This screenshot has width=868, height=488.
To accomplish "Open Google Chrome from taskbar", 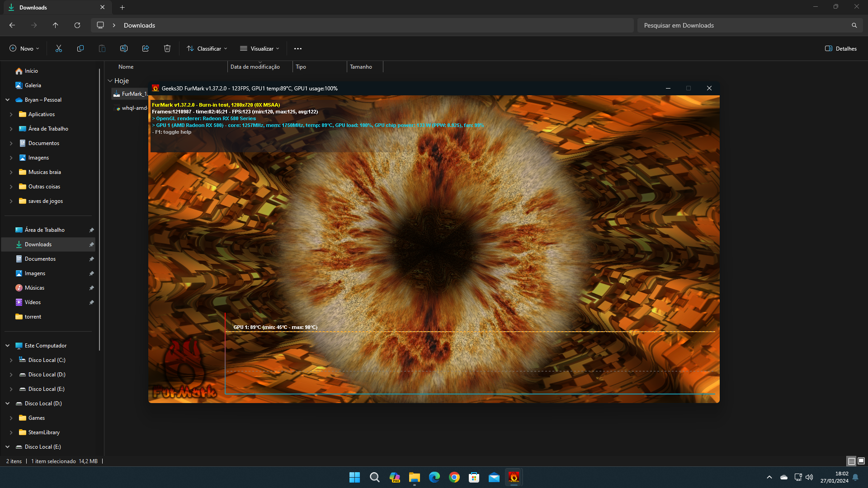I will coord(454,477).
